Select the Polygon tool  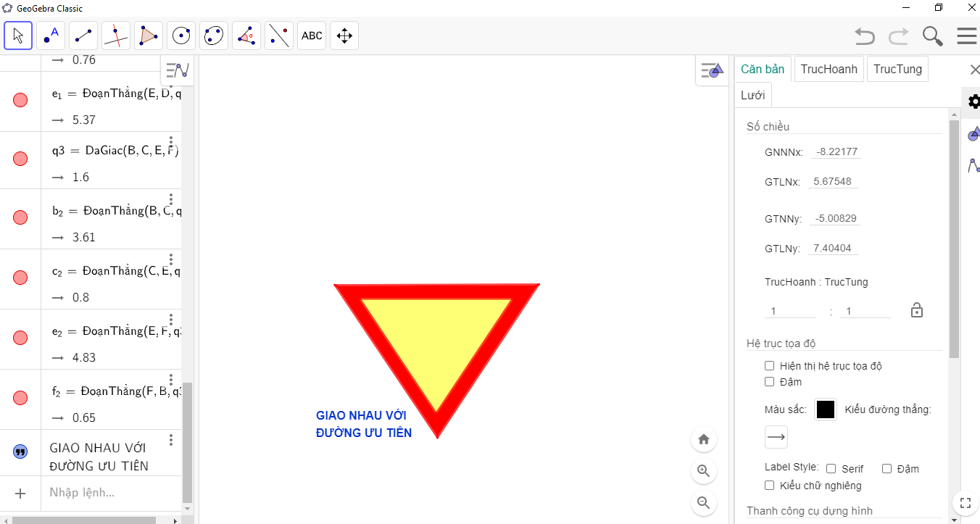tap(149, 36)
